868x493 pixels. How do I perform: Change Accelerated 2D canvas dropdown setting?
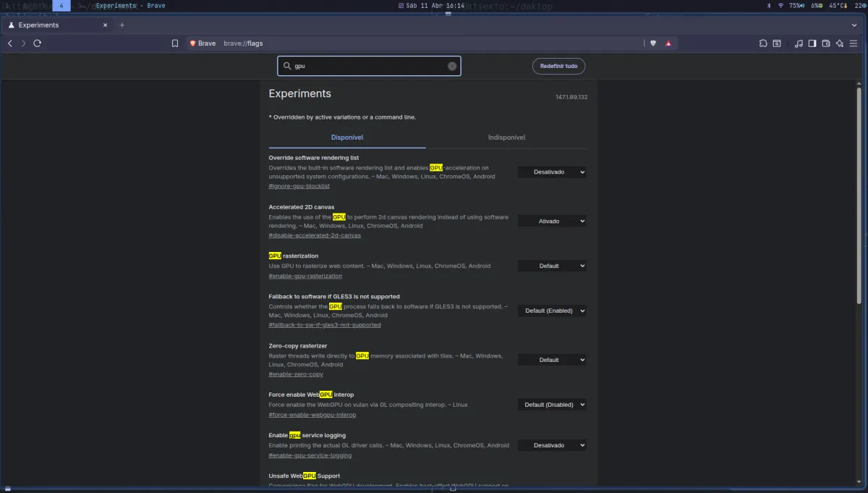coord(552,222)
